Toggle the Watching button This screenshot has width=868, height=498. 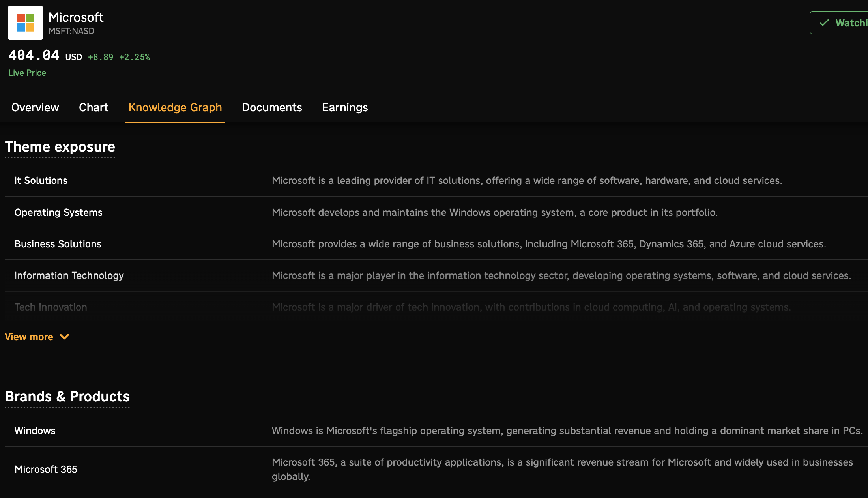(x=839, y=23)
